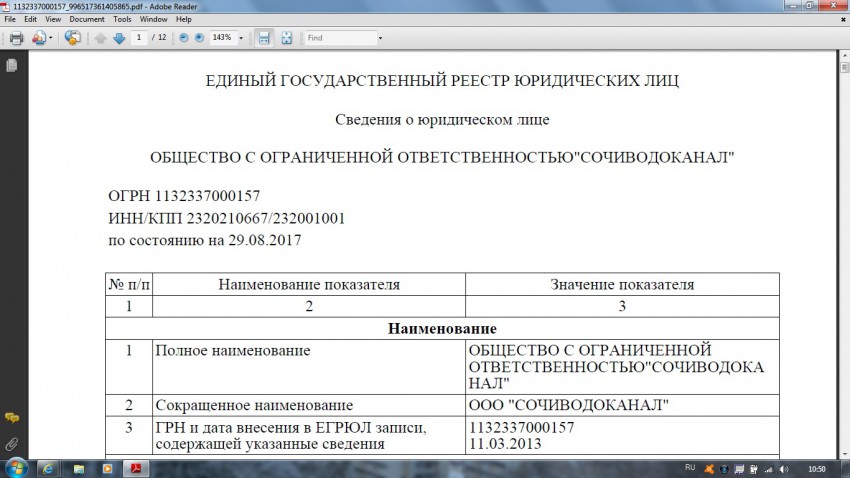Open the Pages panel in sidebar
The width and height of the screenshot is (850, 478).
pyautogui.click(x=11, y=65)
